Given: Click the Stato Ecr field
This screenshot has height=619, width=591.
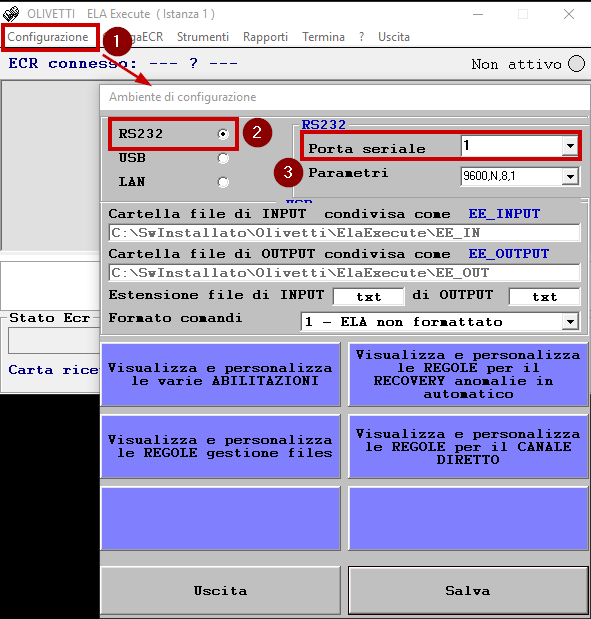Looking at the screenshot, I should (54, 340).
